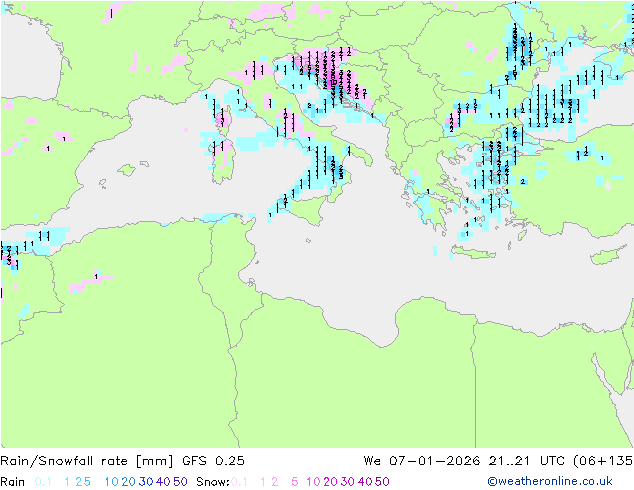Click the 'Snow:' legend label
Image resolution: width=634 pixels, height=490 pixels.
213,482
